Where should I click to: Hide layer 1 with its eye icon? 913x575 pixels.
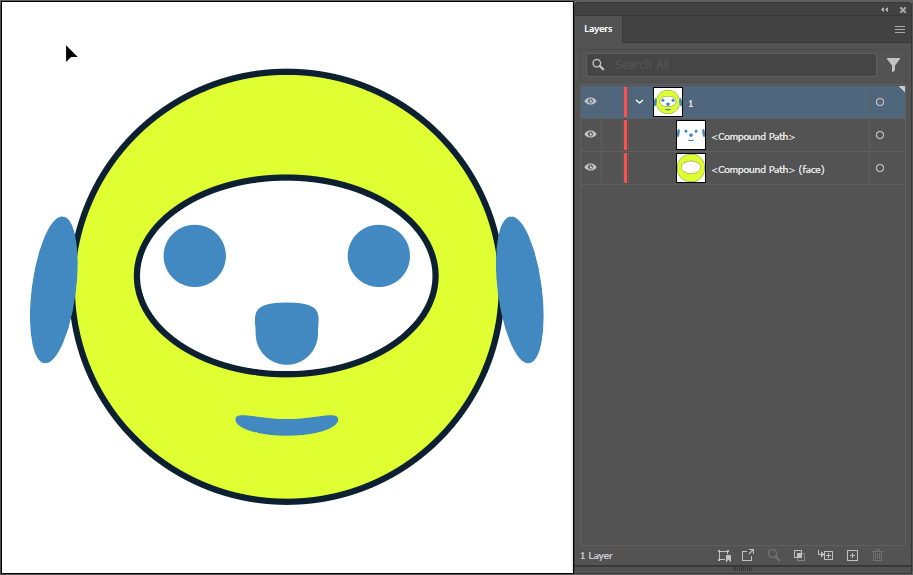[x=590, y=101]
